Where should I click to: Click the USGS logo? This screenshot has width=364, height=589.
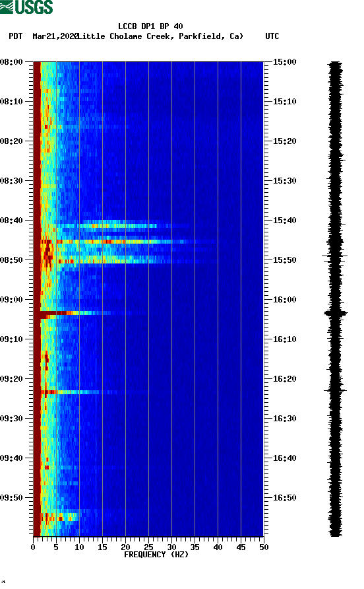(26, 7)
